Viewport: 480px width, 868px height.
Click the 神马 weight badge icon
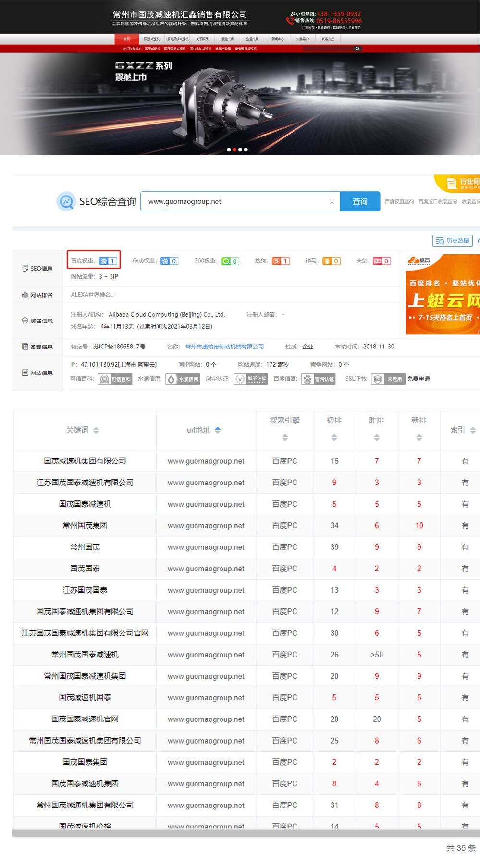pyautogui.click(x=332, y=261)
